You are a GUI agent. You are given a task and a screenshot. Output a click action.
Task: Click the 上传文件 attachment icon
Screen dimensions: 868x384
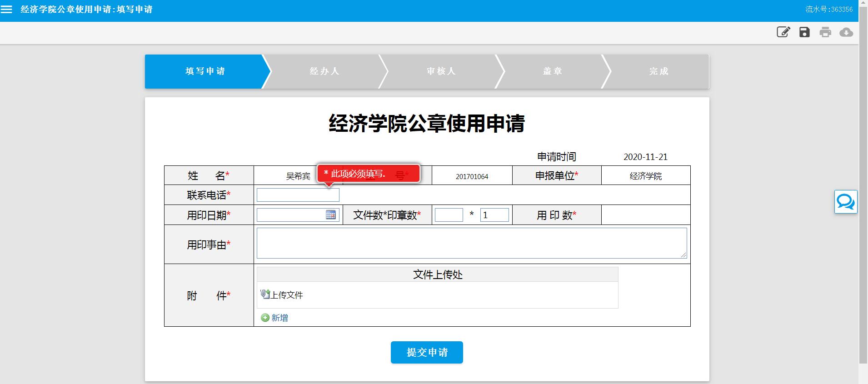[265, 294]
